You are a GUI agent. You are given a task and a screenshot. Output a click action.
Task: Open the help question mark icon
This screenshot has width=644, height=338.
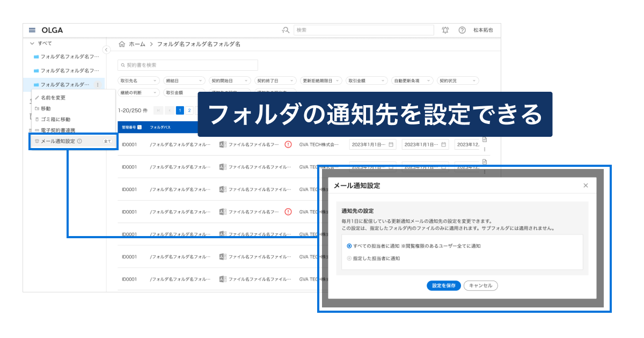pyautogui.click(x=462, y=30)
